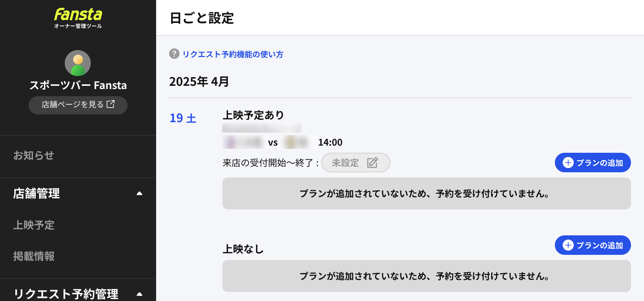This screenshot has height=301, width=644.
Task: Click the user avatar icon
Action: click(78, 63)
